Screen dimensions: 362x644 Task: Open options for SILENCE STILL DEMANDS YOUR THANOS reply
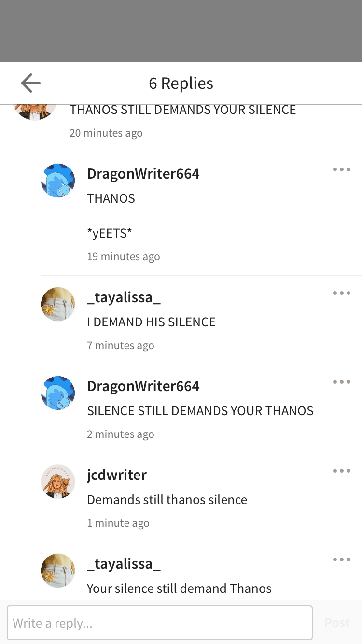pos(341,382)
